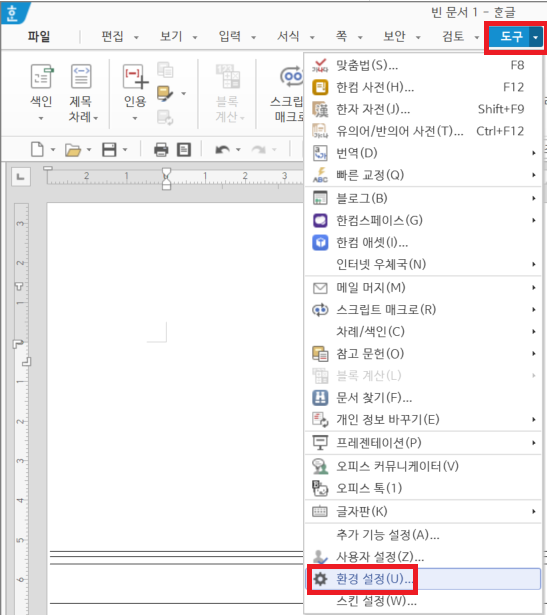Image resolution: width=547 pixels, height=615 pixels.
Task: Open the undo history dropdown arrow
Action: pos(238,150)
